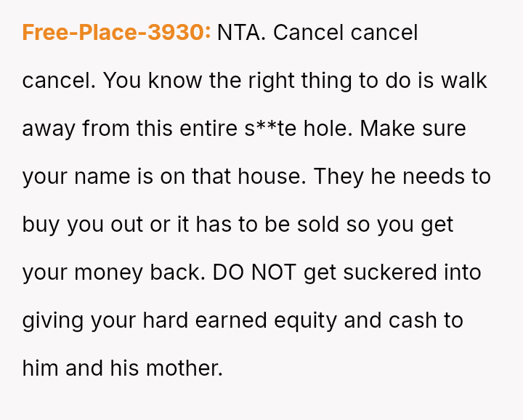This screenshot has height=420, width=523.
Task: Click the word walk on the second line
Action: point(464,81)
